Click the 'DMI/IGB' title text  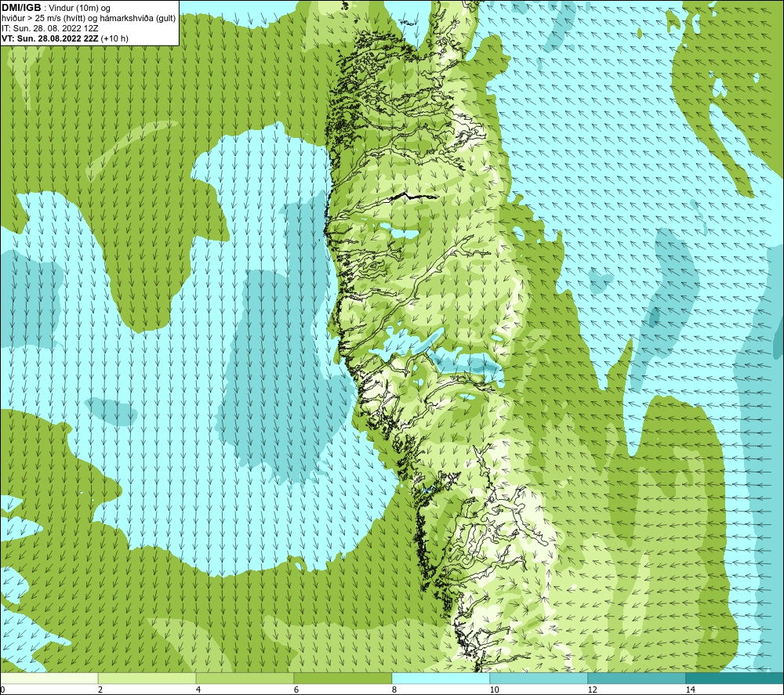(21, 8)
